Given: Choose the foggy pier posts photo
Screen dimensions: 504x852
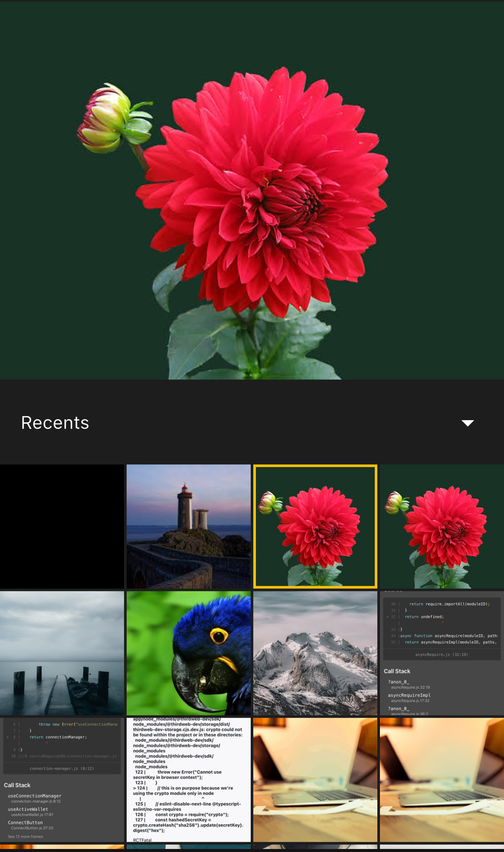Looking at the screenshot, I should point(62,653).
